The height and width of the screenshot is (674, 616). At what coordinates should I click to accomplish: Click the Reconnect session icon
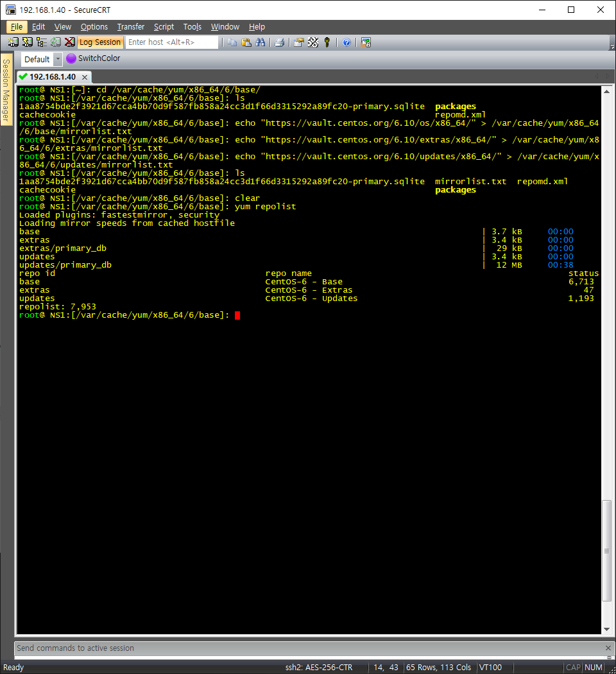click(x=56, y=42)
